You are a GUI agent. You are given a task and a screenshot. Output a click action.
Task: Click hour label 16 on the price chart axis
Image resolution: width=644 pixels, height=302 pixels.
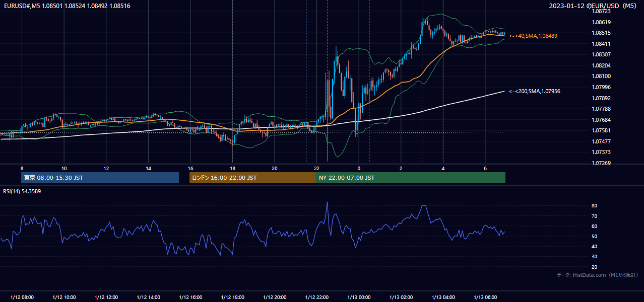tap(190, 168)
